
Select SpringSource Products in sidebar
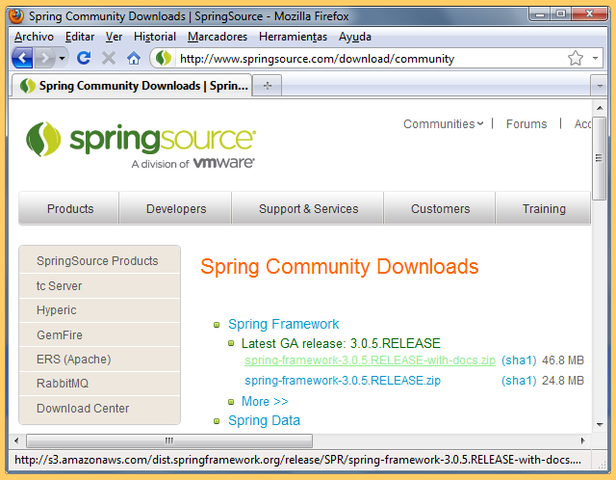(99, 260)
